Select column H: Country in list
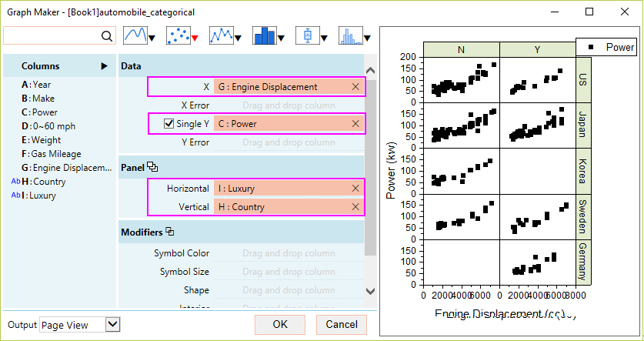This screenshot has height=341, width=644. pos(48,182)
